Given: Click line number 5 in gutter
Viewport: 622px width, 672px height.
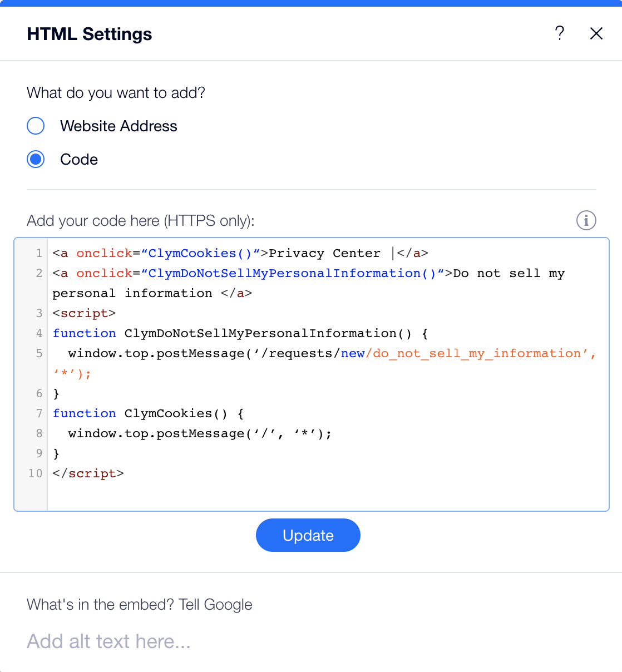Looking at the screenshot, I should (39, 353).
